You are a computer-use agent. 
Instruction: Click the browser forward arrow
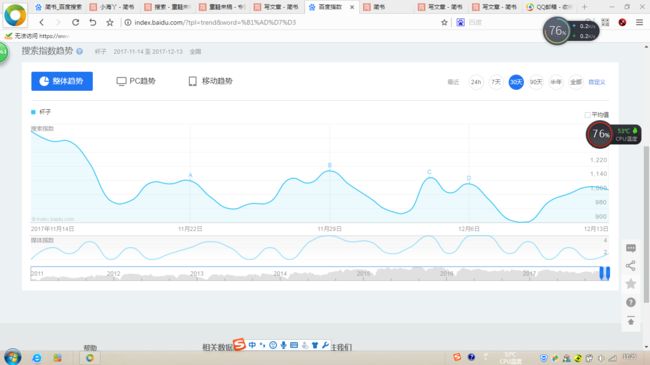point(58,22)
